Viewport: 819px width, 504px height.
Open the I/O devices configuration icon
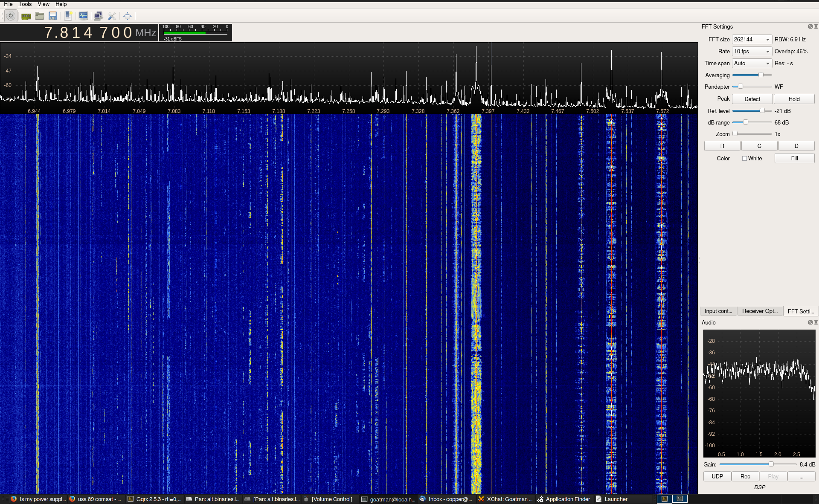point(26,16)
